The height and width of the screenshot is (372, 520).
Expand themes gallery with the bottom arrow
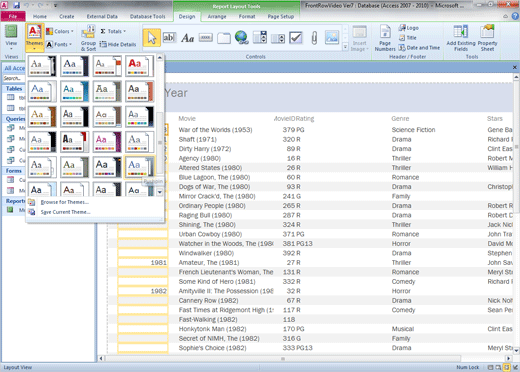[x=160, y=192]
